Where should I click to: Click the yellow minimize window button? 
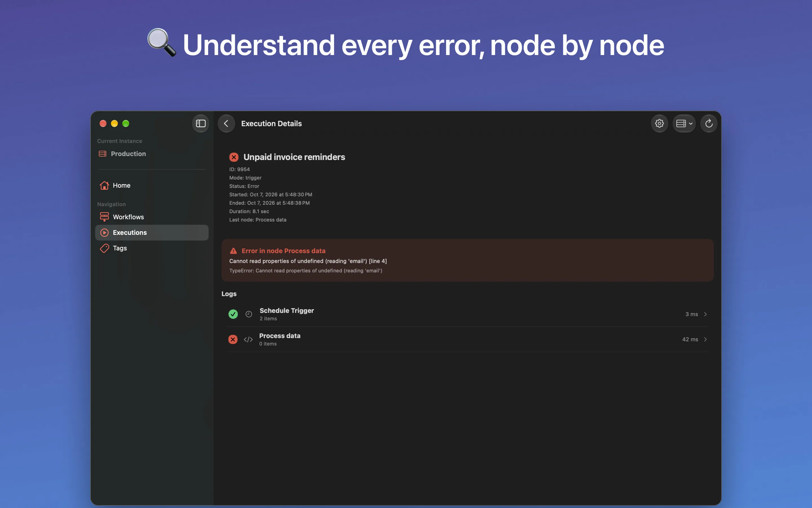[x=114, y=124]
